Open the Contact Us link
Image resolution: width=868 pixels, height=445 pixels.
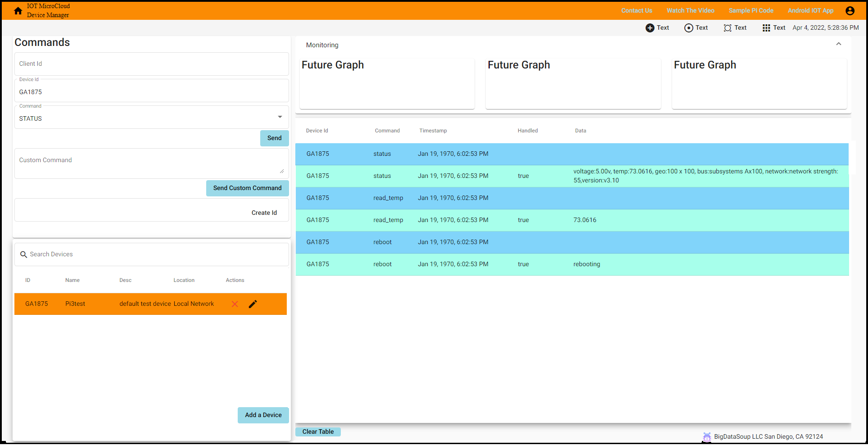(637, 11)
